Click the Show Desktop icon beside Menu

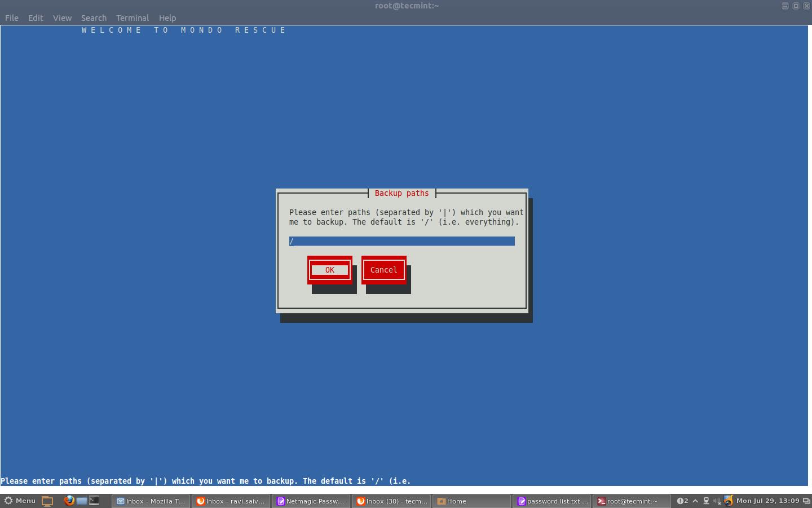click(x=47, y=501)
